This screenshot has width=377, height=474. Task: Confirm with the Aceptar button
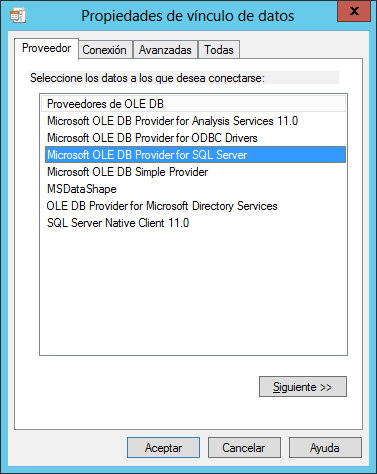[x=163, y=448]
